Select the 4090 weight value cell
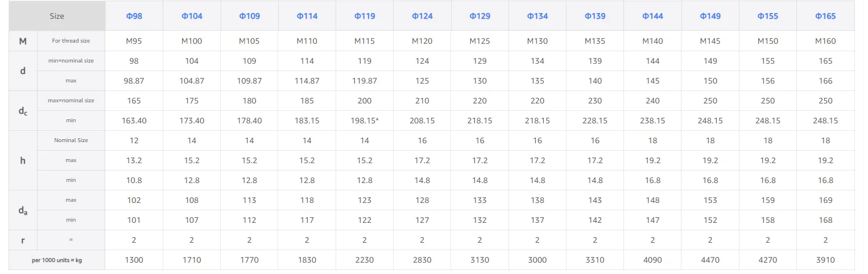Image resolution: width=868 pixels, height=274 pixels. click(652, 260)
